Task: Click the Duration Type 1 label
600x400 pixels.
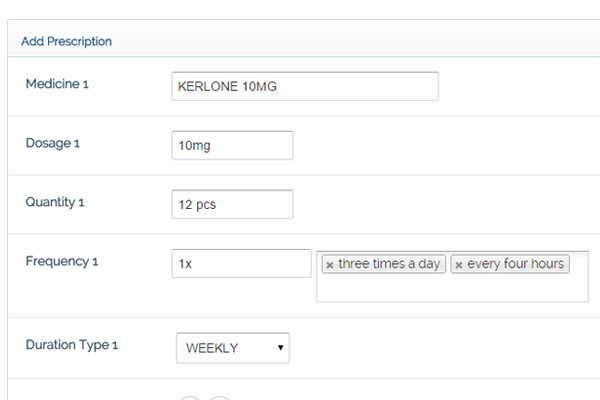Action: [72, 345]
